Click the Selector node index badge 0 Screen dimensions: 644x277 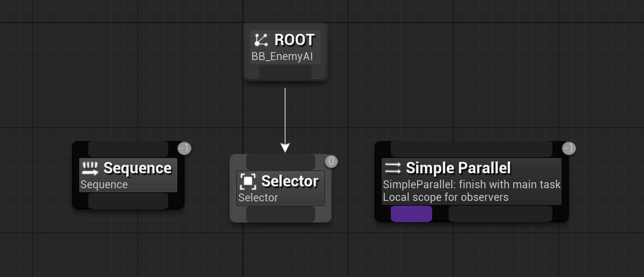click(331, 162)
